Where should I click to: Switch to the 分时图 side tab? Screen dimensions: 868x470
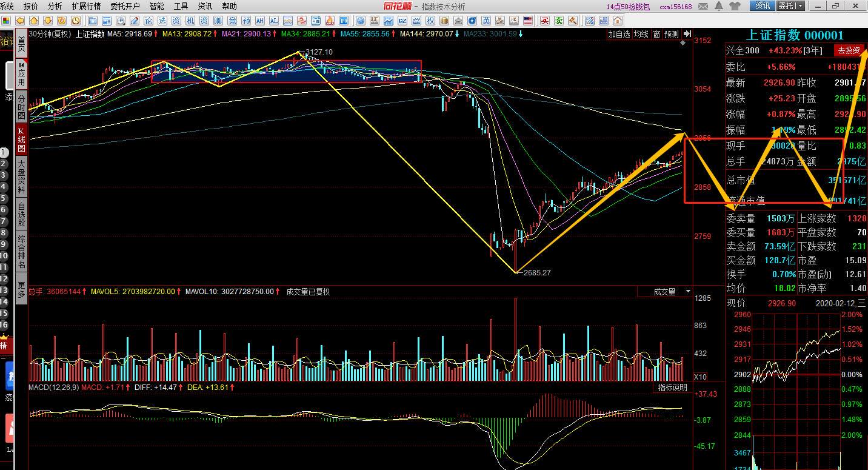21,107
